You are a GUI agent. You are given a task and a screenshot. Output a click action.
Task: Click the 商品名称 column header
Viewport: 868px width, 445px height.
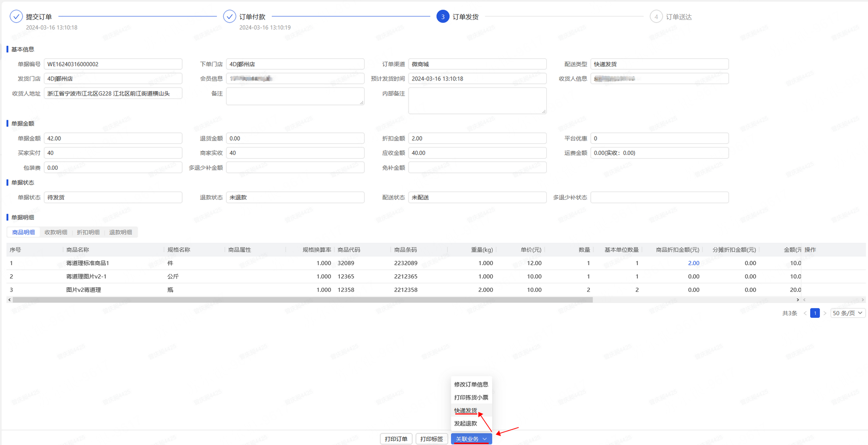[x=78, y=250]
